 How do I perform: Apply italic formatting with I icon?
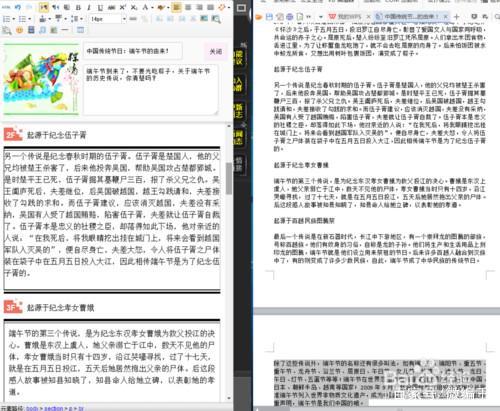pos(89,7)
